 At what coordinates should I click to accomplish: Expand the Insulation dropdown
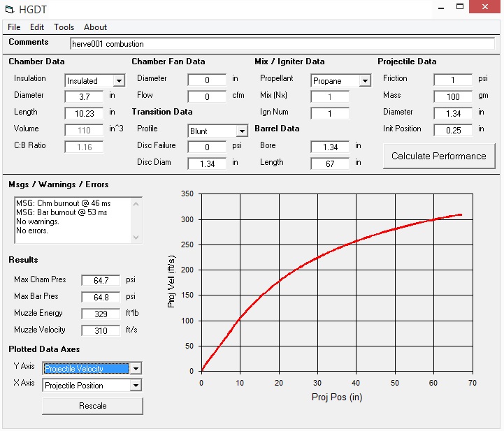click(x=118, y=81)
